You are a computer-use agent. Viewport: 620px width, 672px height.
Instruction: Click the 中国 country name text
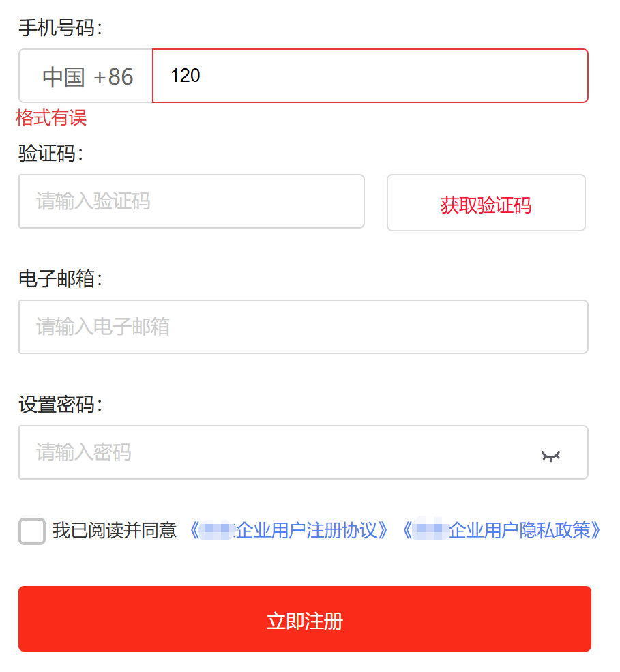pyautogui.click(x=63, y=77)
